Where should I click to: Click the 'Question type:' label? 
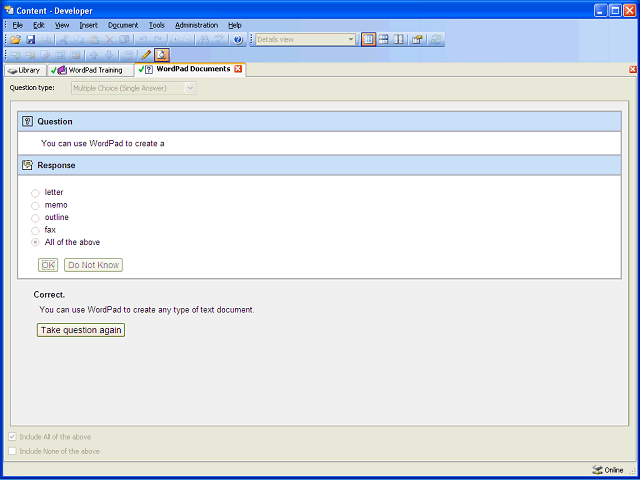(32, 88)
